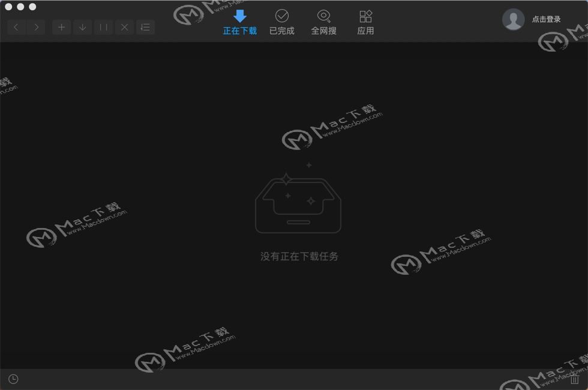
Task: Click the 全网搜 magnifier search icon
Action: (323, 15)
